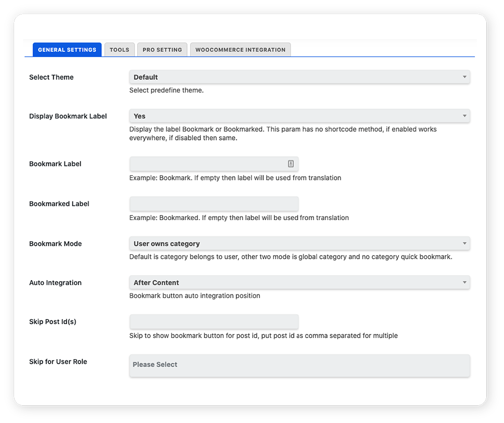Click the 'Bookmarked Label' field label

(59, 204)
